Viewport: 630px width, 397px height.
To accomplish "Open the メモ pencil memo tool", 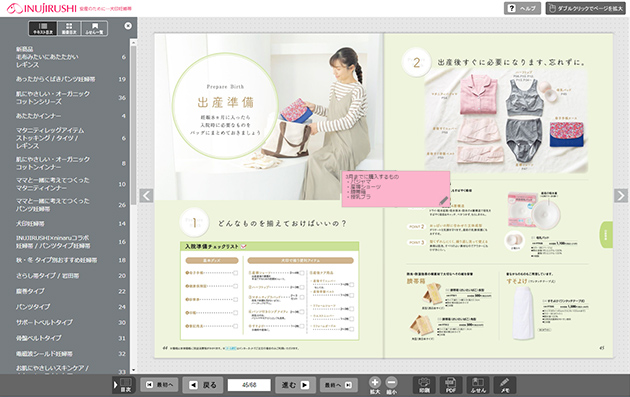I will click(505, 385).
